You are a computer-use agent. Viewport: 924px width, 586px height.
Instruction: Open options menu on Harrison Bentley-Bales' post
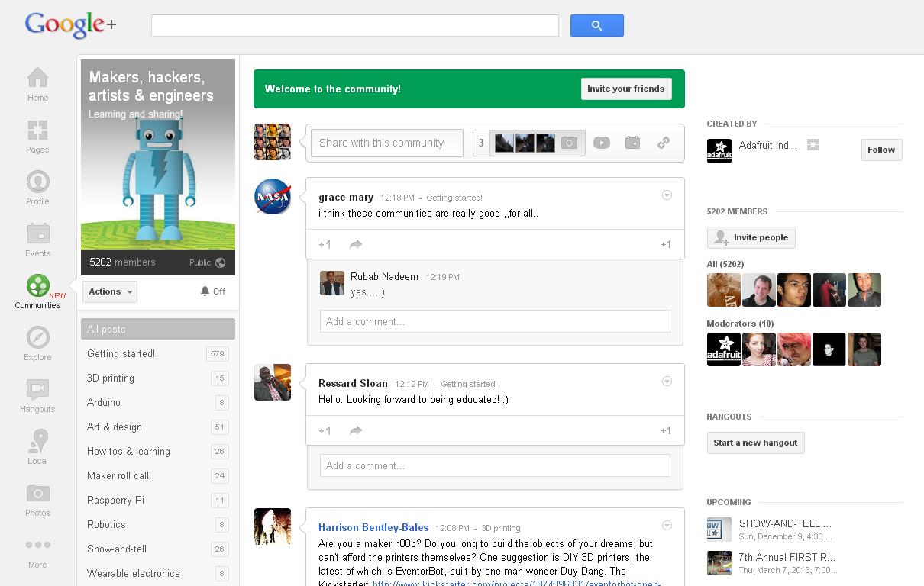tap(667, 525)
